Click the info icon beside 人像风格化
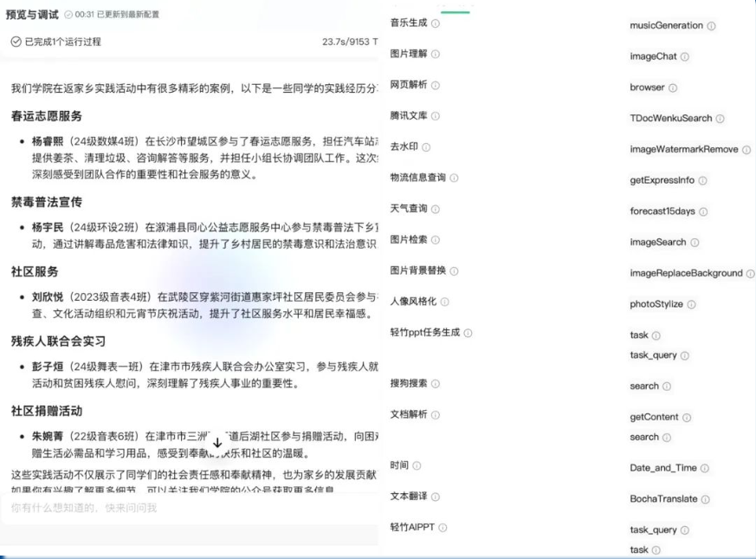The height and width of the screenshot is (559, 756). point(444,302)
